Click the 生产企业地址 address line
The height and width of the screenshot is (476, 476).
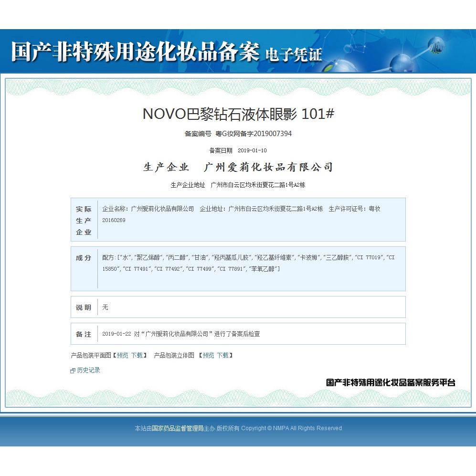coord(238,185)
